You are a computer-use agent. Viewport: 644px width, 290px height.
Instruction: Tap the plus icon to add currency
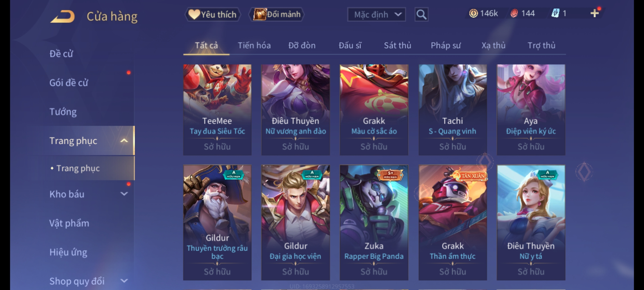pos(595,13)
